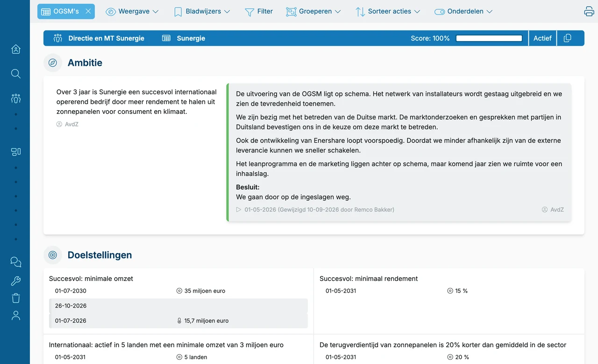Viewport: 598px width, 364px height.
Task: Expand the Onderdelen chevron
Action: pyautogui.click(x=490, y=12)
